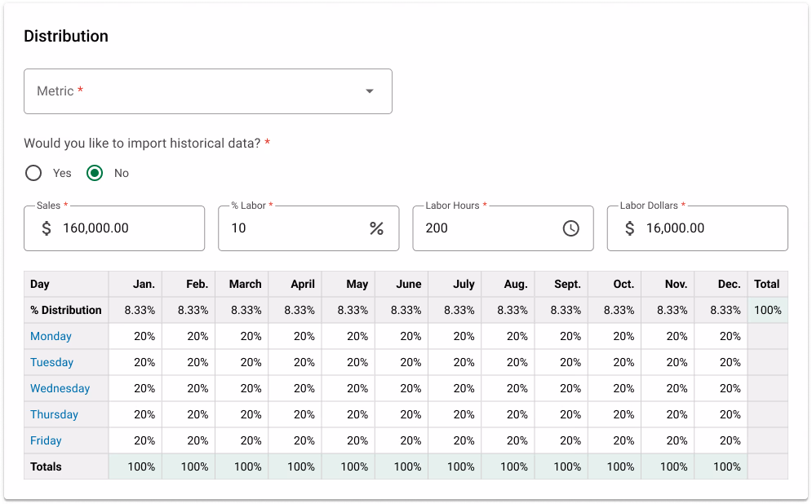The height and width of the screenshot is (504, 812).
Task: Click the Wednesday day link
Action: tap(60, 388)
